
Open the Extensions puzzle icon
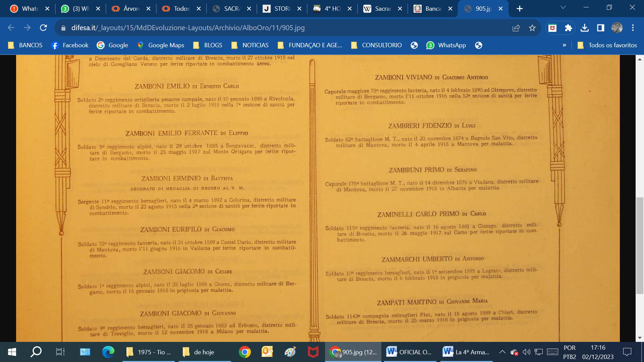pos(569,28)
